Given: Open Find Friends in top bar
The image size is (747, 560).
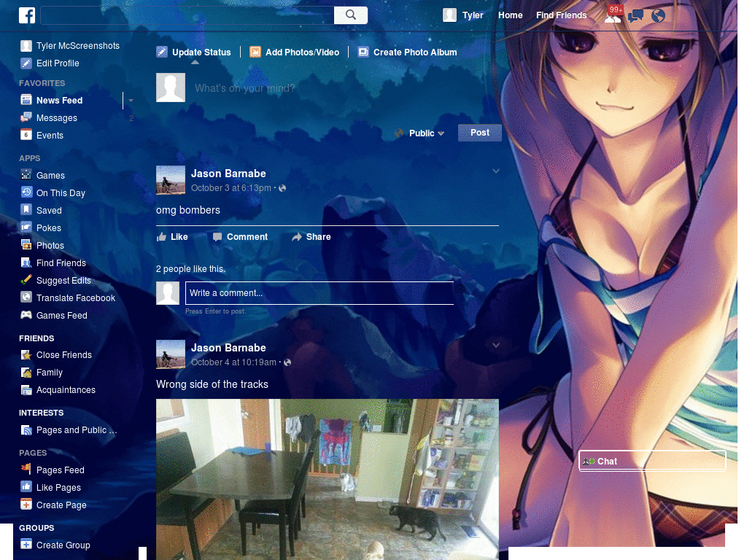Looking at the screenshot, I should 561,15.
